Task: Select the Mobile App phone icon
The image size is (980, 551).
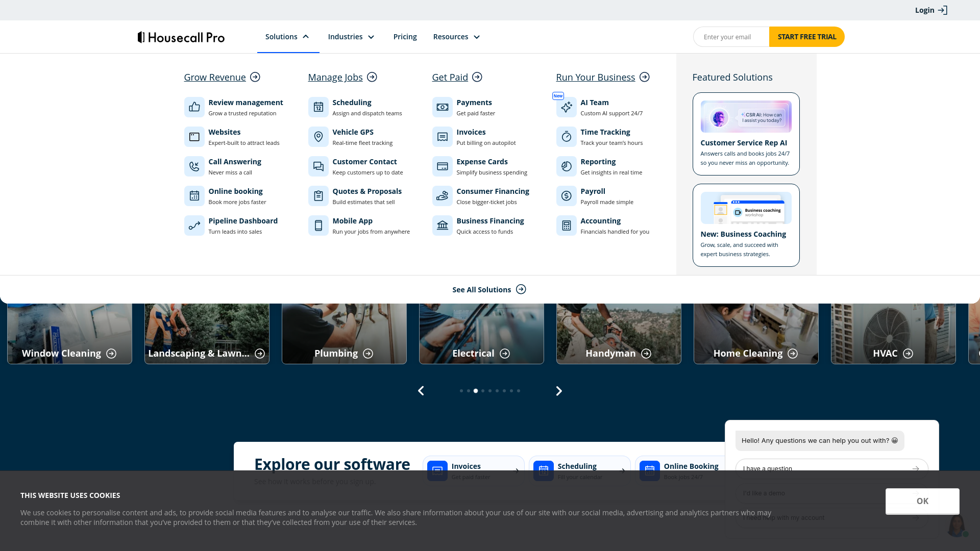Action: point(318,226)
